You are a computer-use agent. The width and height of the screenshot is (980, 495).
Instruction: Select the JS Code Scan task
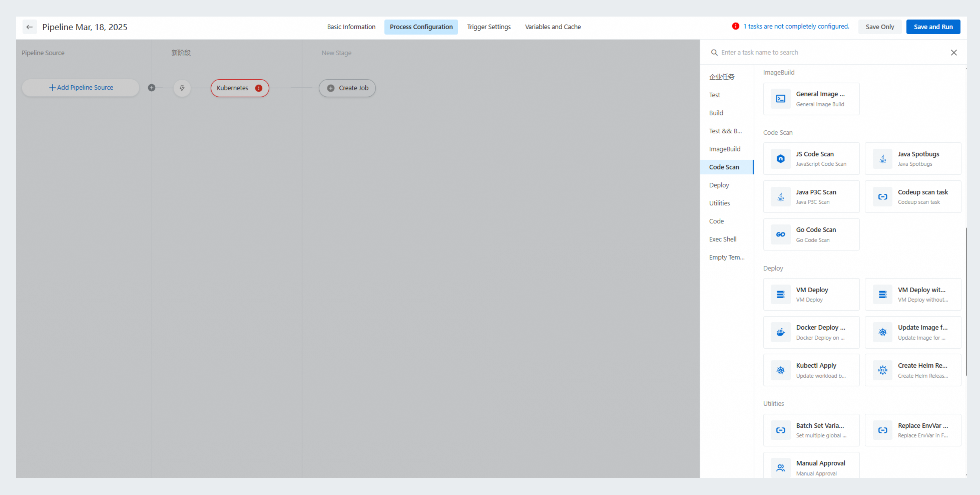(x=811, y=158)
